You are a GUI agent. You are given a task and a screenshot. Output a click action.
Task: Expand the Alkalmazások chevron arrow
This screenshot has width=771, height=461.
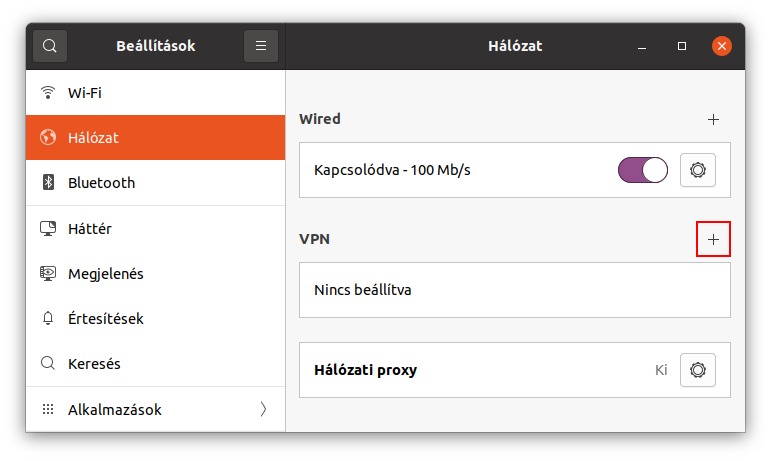point(264,409)
